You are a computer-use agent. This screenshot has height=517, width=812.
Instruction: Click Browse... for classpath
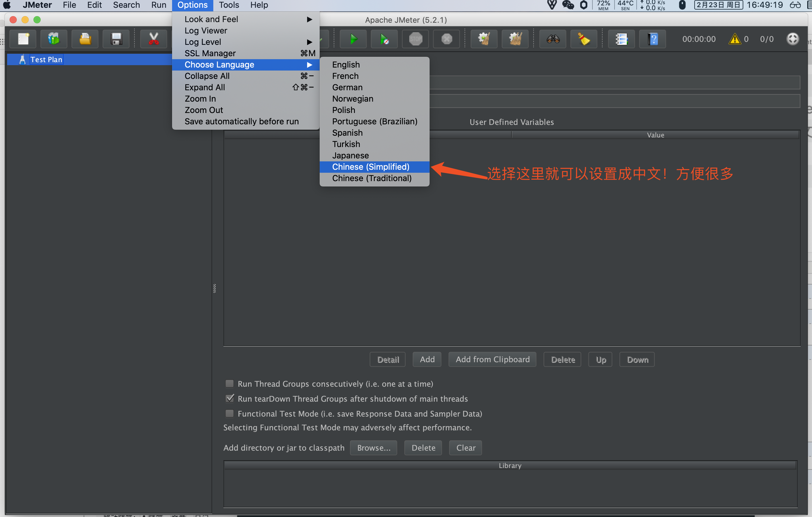[374, 448]
